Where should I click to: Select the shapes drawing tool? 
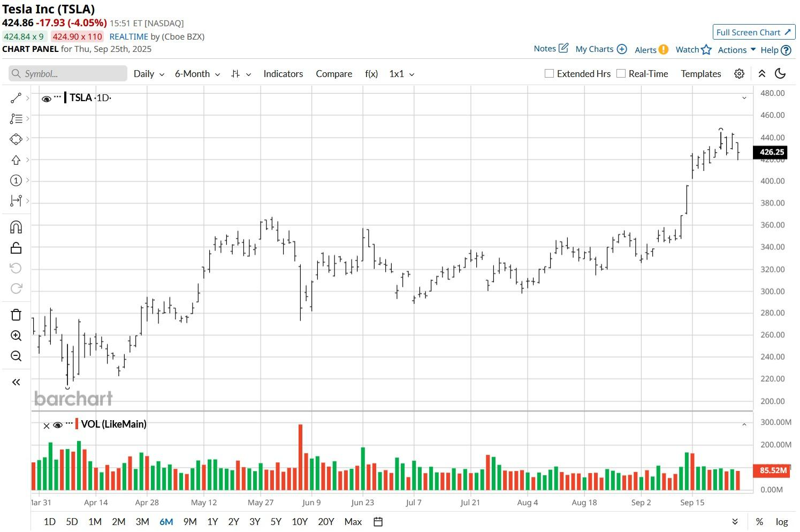point(16,139)
